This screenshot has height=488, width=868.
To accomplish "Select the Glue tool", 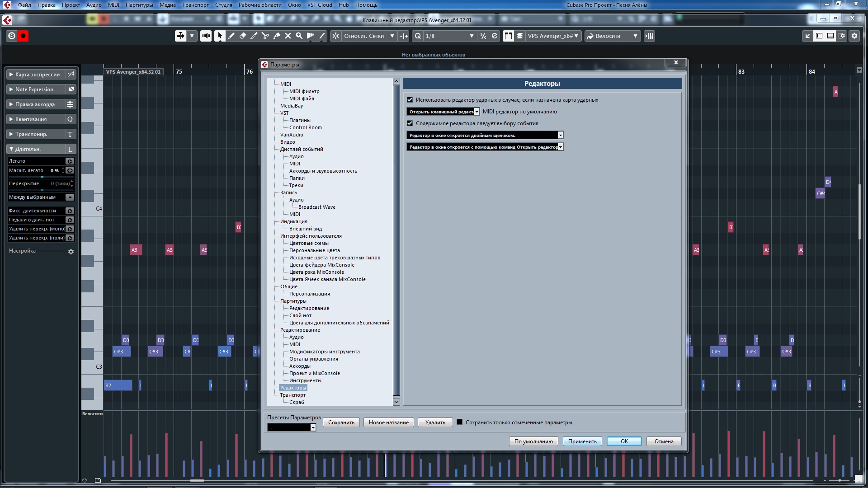I will (x=277, y=36).
